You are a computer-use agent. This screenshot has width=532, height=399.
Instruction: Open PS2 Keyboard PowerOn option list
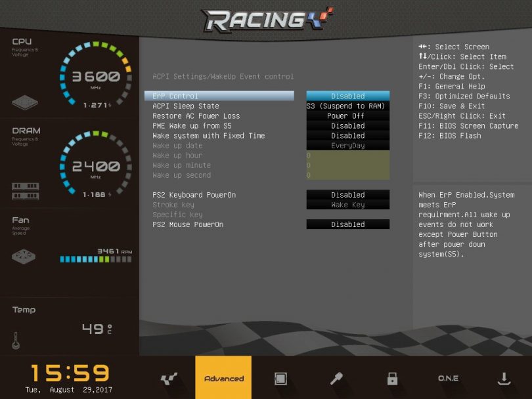(347, 195)
